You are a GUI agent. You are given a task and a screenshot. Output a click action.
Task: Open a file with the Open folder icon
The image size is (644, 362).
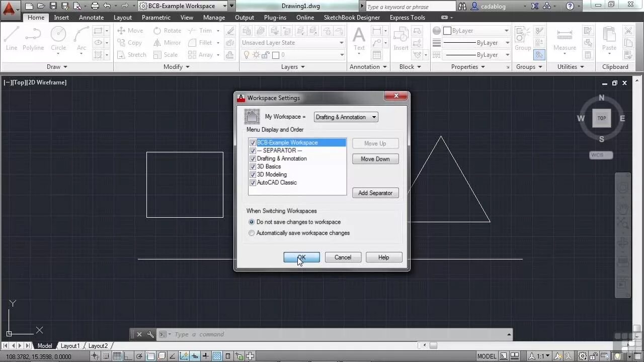tap(41, 6)
